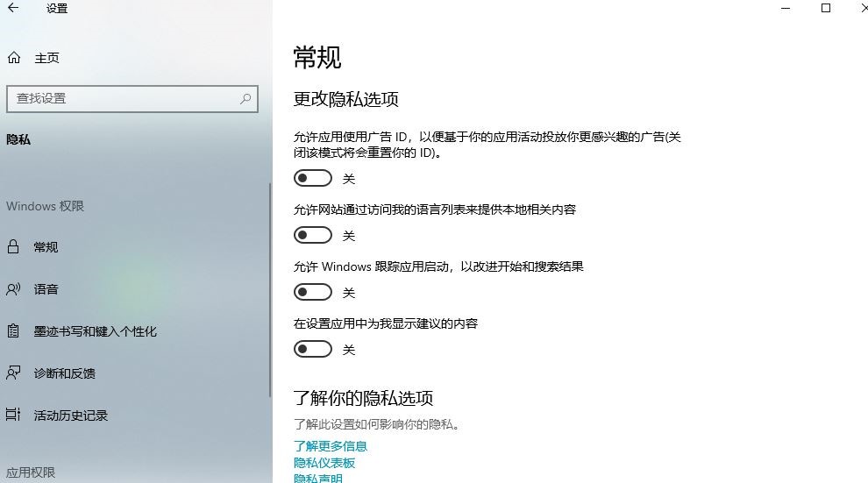Select the 常规 lock icon
Image resolution: width=868 pixels, height=483 pixels.
tap(13, 246)
